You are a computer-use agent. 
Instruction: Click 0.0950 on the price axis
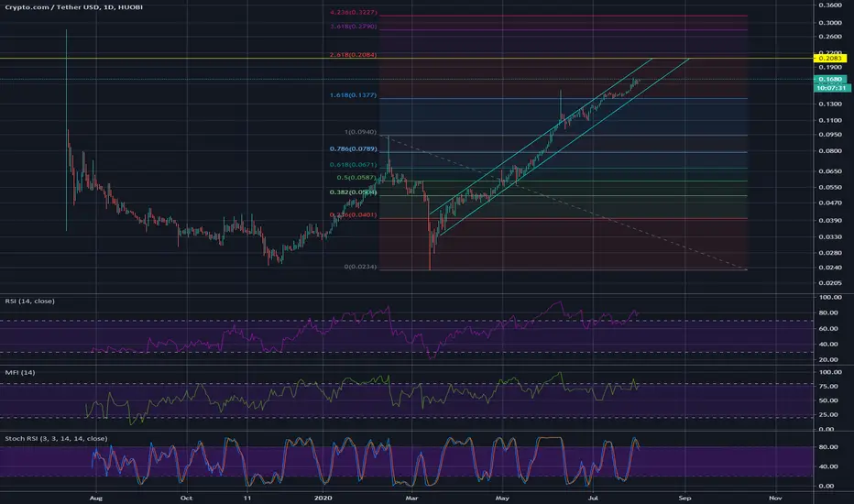(x=830, y=134)
